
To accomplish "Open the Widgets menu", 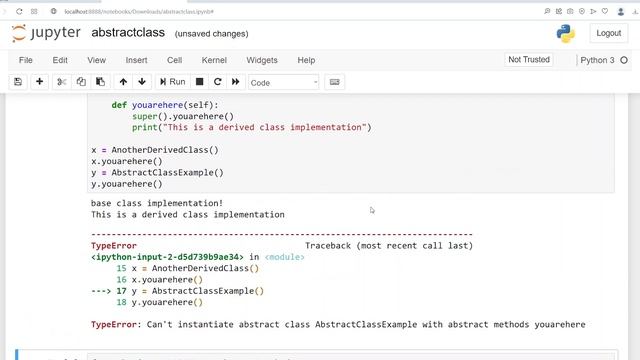I will coord(262,60).
